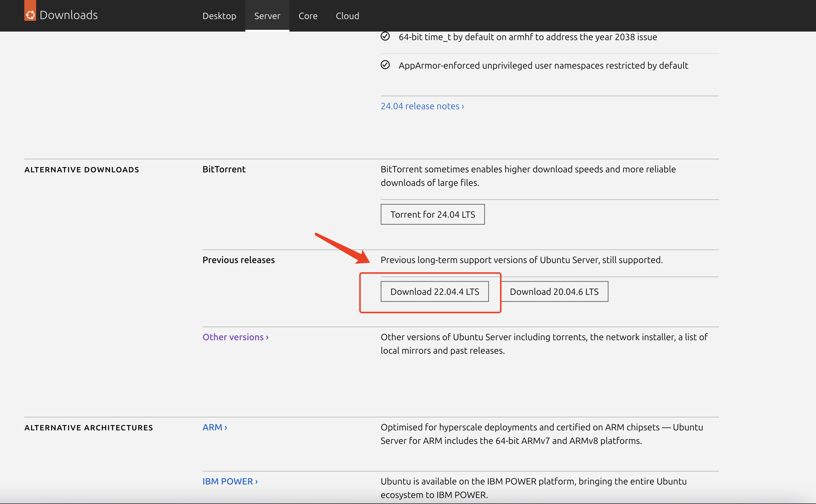
Task: Open the Core tab
Action: click(x=308, y=16)
